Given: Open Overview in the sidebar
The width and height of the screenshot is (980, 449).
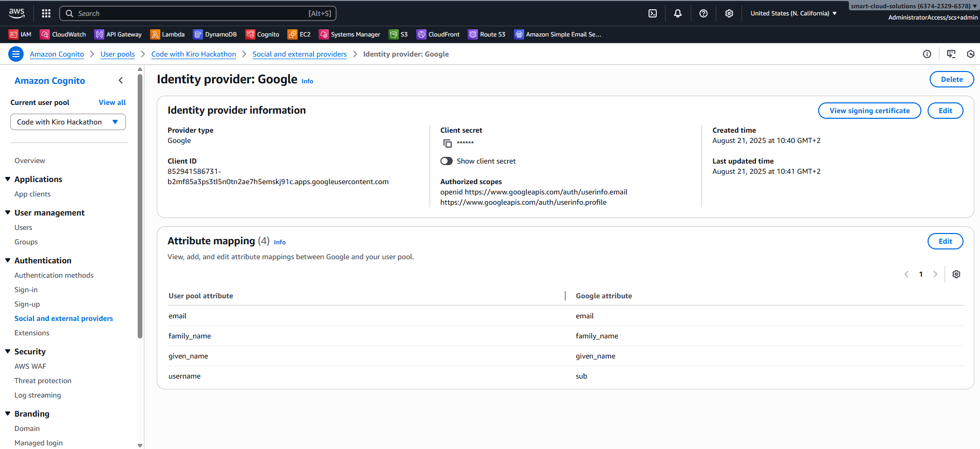Looking at the screenshot, I should click(30, 160).
